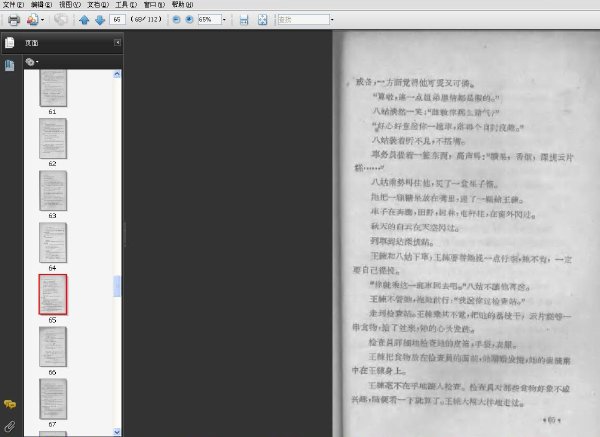600x437 pixels.
Task: Expand the pages panel options gear menu
Action: (x=32, y=62)
